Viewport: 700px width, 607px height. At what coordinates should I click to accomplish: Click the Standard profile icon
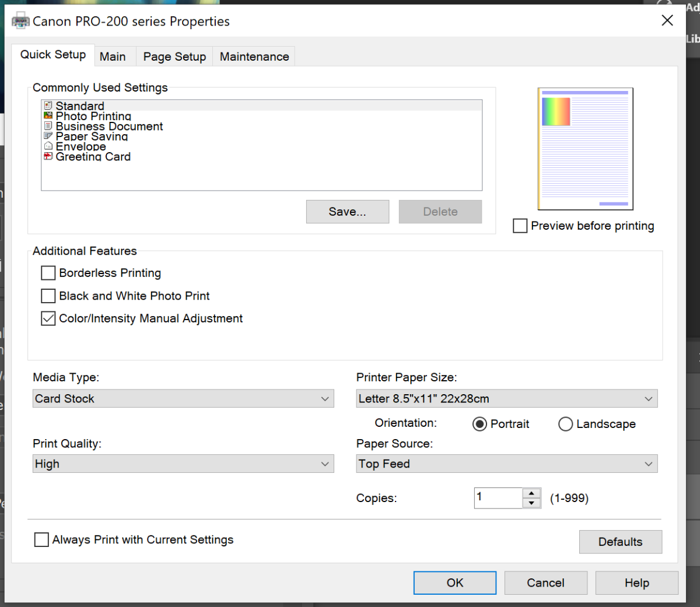click(48, 106)
